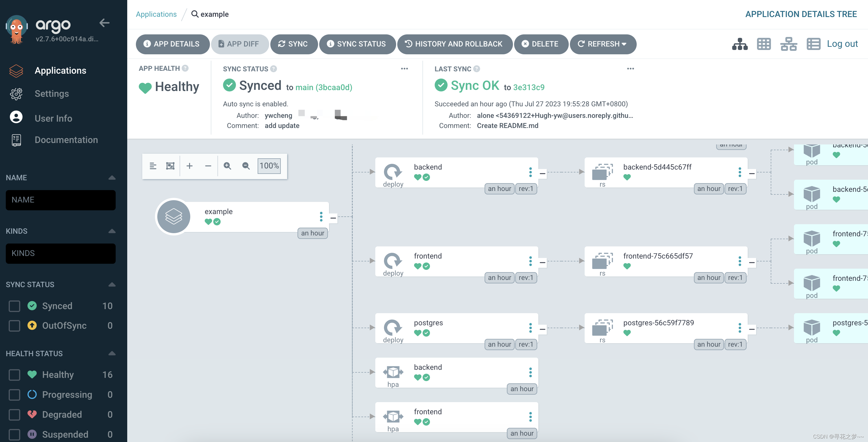
Task: Switch to network view icon
Action: [x=788, y=44]
